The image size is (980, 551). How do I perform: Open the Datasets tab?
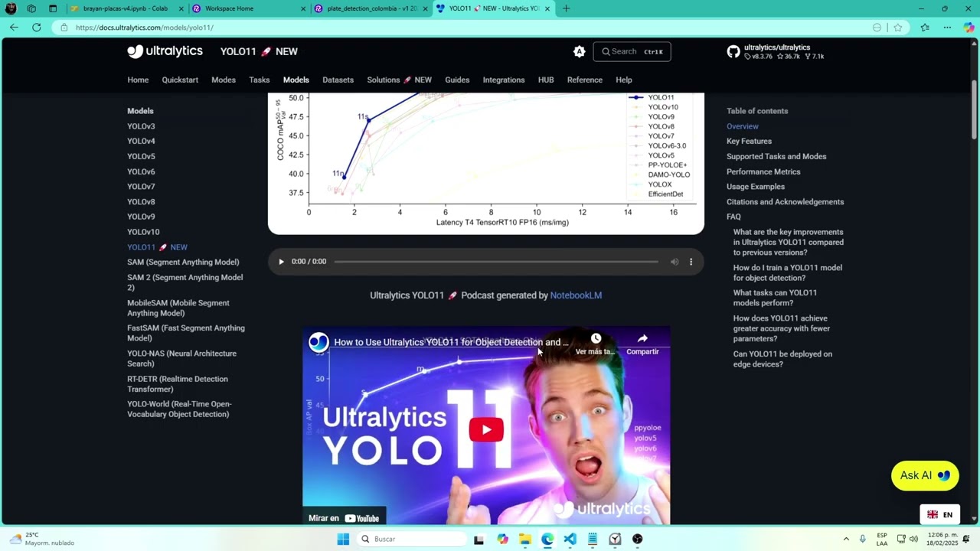(338, 80)
